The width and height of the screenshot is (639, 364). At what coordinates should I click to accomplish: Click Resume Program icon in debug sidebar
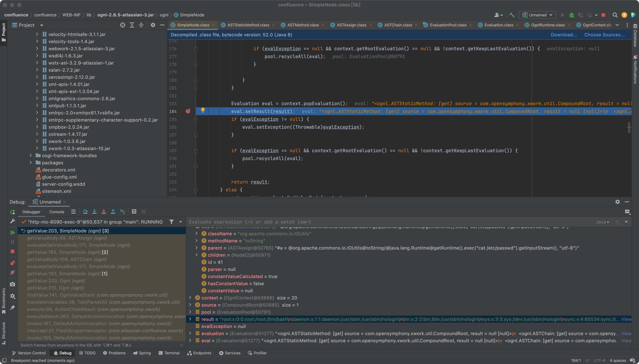(12, 233)
